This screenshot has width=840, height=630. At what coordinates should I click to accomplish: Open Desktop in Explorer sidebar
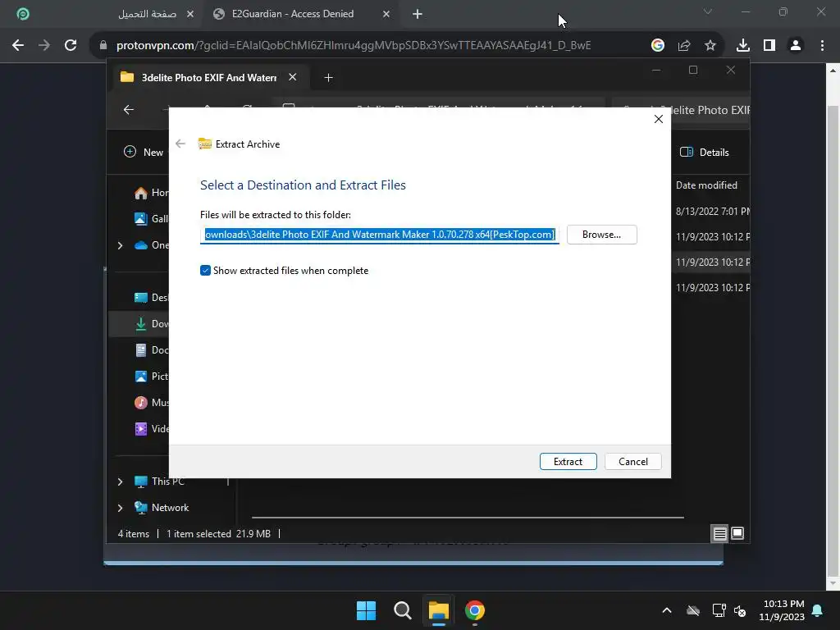152,297
